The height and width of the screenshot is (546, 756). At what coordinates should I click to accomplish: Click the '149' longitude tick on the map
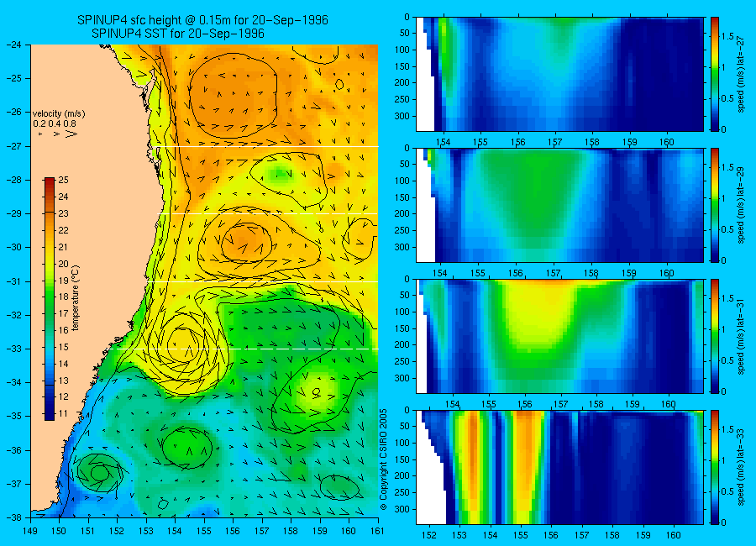[30, 531]
